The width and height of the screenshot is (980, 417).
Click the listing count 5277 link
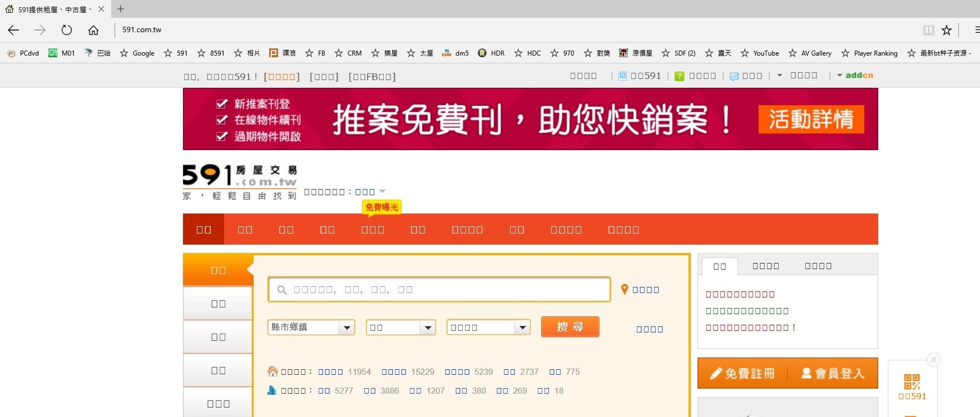tap(344, 391)
